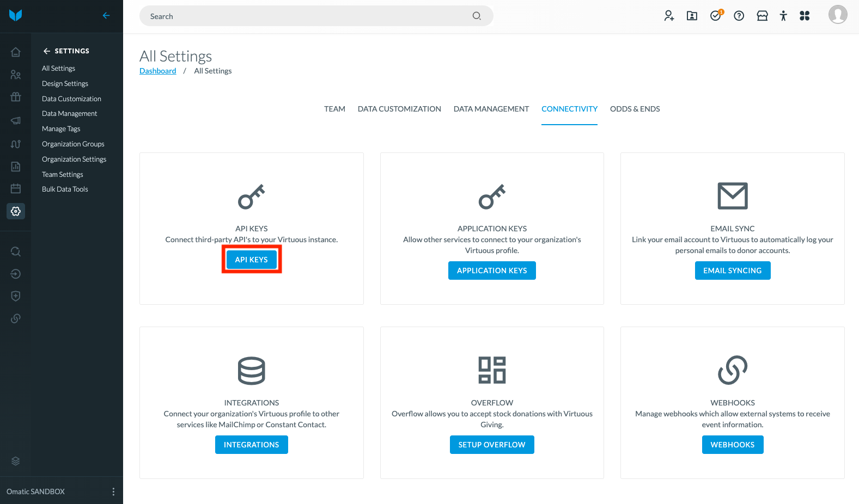Open the Query search icon in the sidebar
859x504 pixels.
[16, 251]
